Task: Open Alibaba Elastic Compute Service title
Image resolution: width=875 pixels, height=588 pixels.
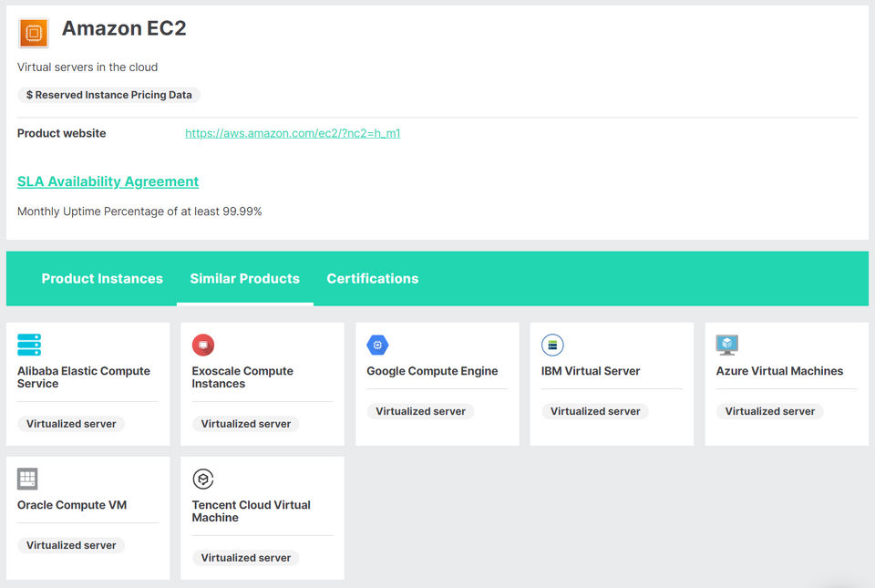Action: pos(84,377)
